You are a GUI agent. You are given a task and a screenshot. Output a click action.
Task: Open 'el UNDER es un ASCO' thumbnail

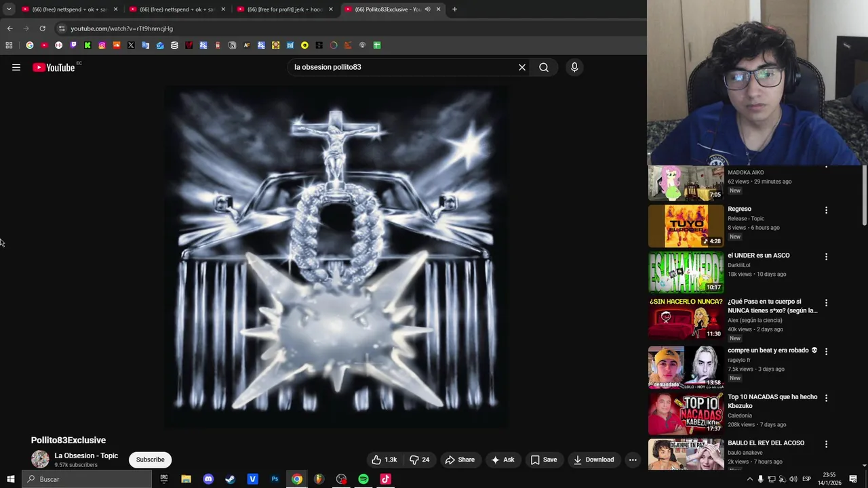point(686,272)
